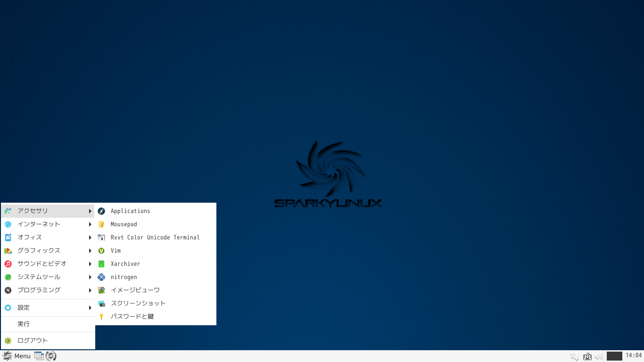
Task: Expand the 設定 submenu arrow
Action: coord(90,308)
